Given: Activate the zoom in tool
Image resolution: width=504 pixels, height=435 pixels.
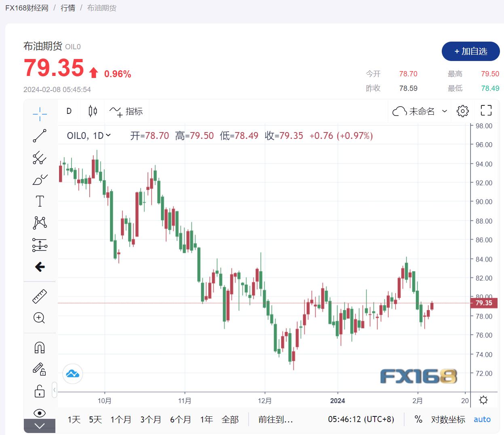Looking at the screenshot, I should pos(39,318).
